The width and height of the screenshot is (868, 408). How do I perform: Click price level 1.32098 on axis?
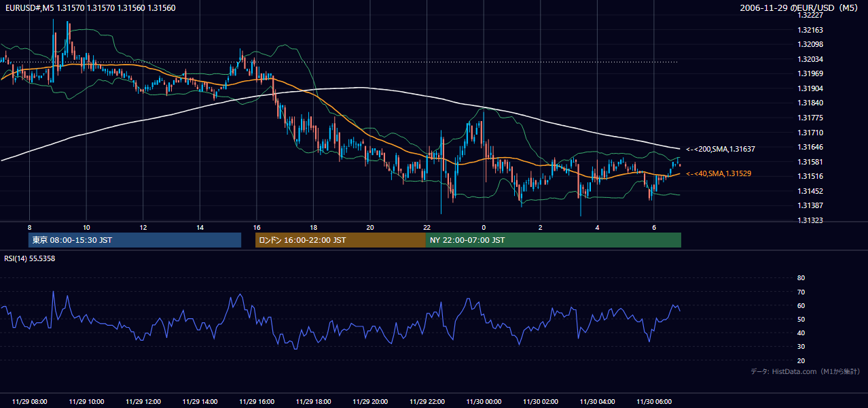[x=810, y=44]
